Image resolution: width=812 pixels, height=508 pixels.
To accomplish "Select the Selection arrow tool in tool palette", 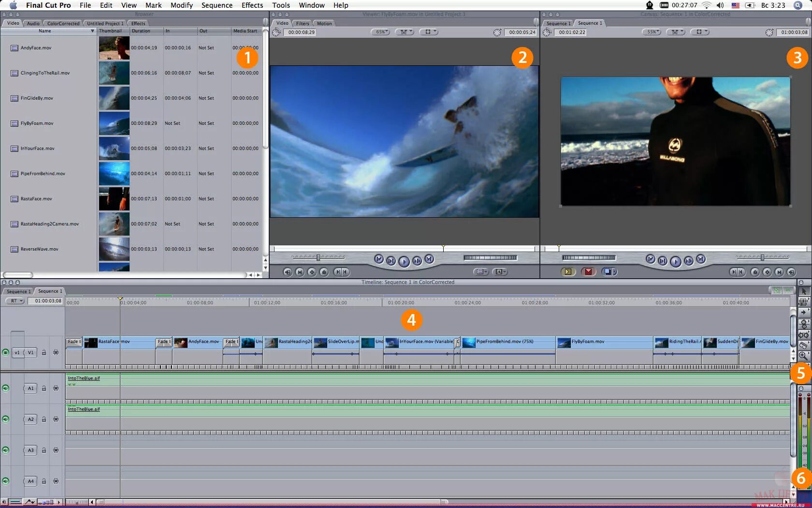I will [804, 291].
